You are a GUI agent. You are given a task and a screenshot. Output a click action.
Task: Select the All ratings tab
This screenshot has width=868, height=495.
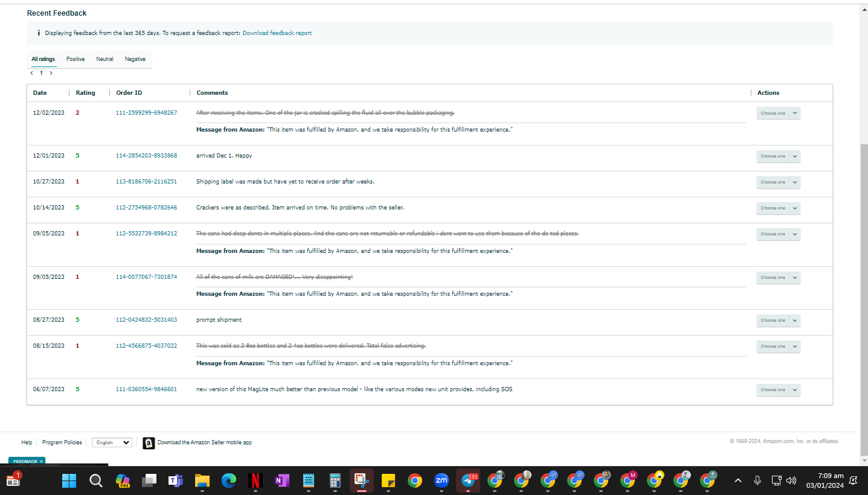point(43,59)
